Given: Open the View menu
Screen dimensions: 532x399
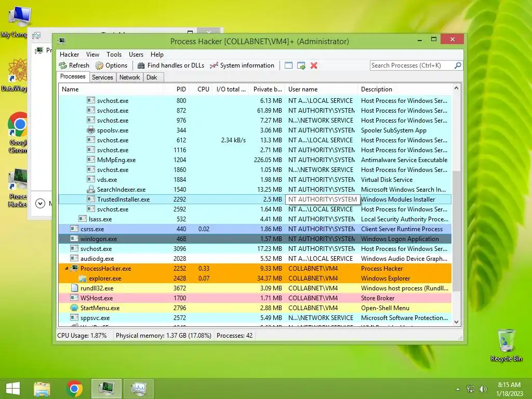Looking at the screenshot, I should (x=92, y=54).
